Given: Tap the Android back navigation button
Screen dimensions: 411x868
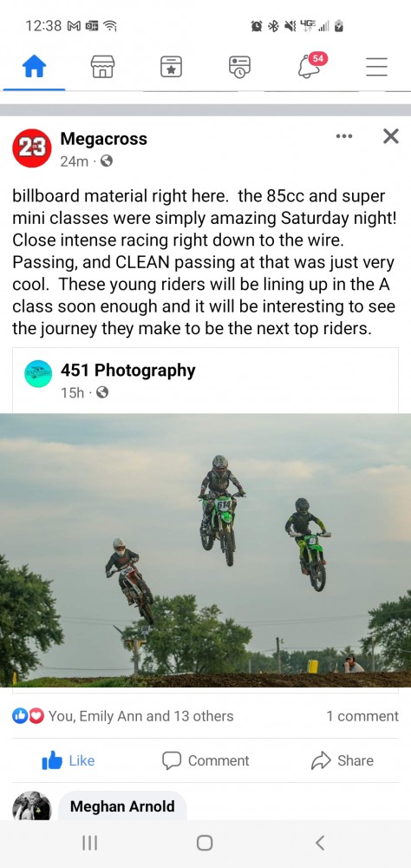Looking at the screenshot, I should (x=319, y=843).
